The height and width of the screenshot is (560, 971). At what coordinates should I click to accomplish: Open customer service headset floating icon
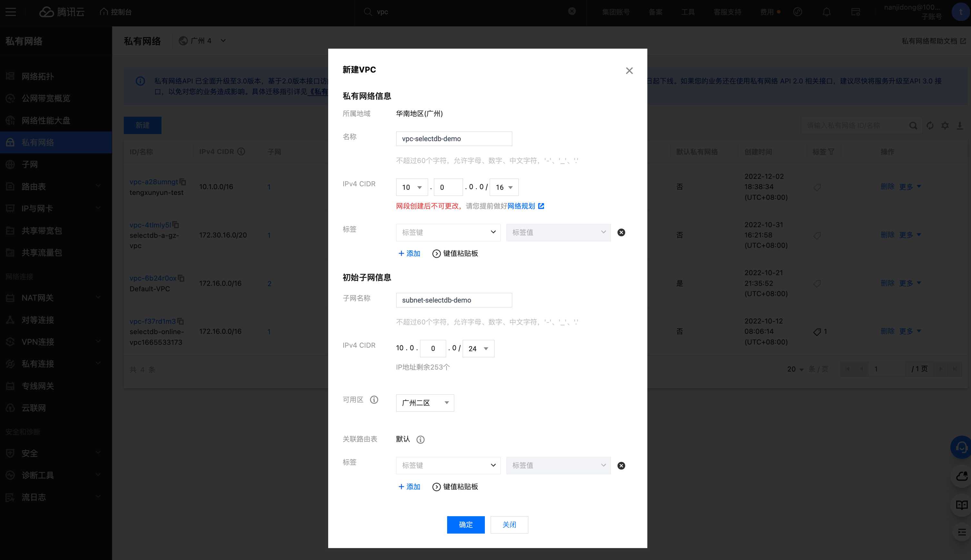961,447
